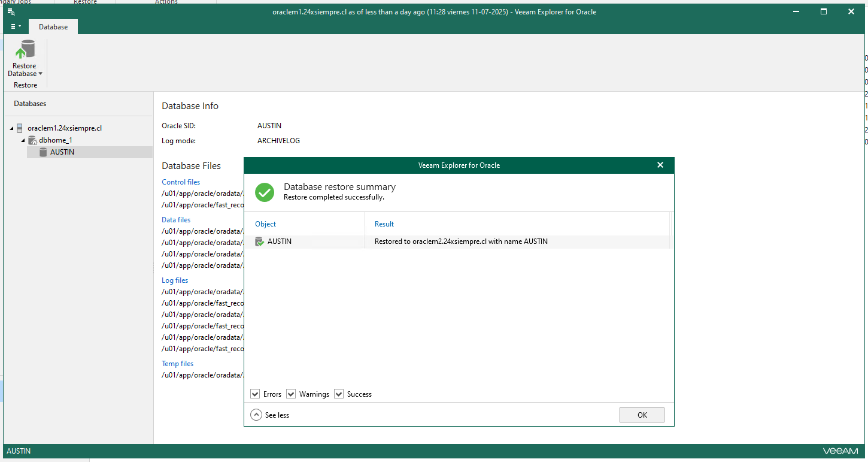Collapse the dbhome_1 tree node
868x462 pixels.
[23, 140]
